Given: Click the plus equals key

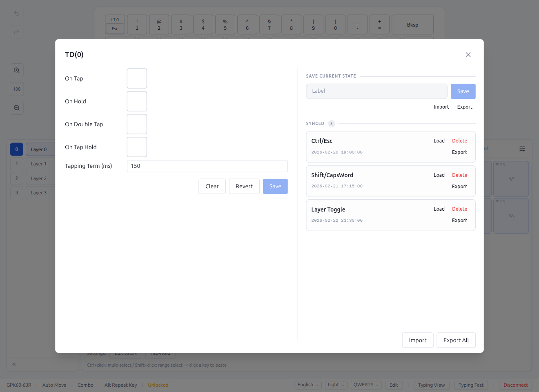Looking at the screenshot, I should pyautogui.click(x=379, y=24).
